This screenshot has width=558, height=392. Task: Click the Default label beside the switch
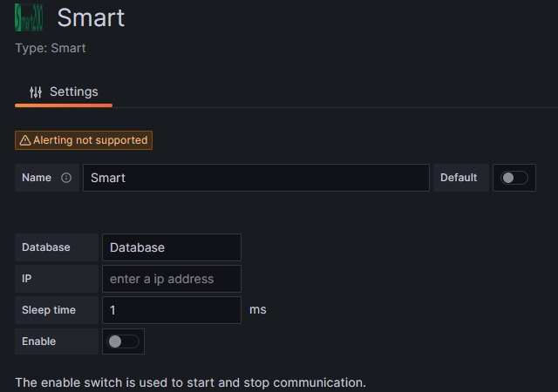459,178
